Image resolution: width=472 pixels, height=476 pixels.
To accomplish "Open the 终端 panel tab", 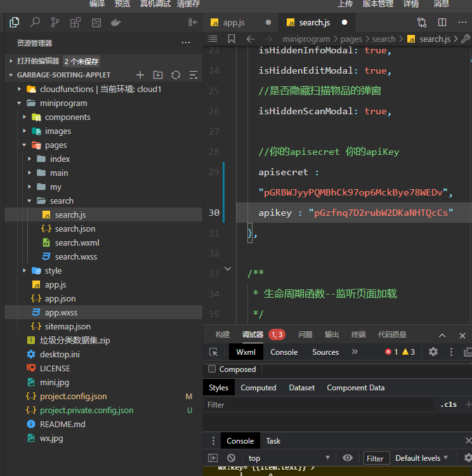I will pos(358,334).
